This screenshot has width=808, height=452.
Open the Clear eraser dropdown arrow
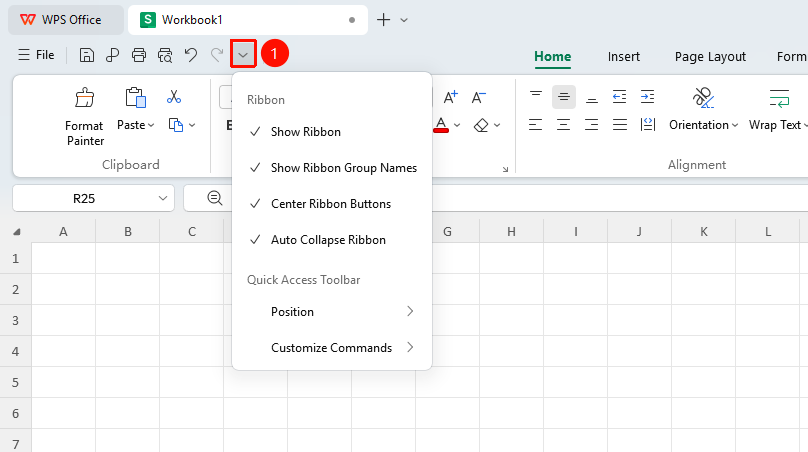[x=497, y=125]
